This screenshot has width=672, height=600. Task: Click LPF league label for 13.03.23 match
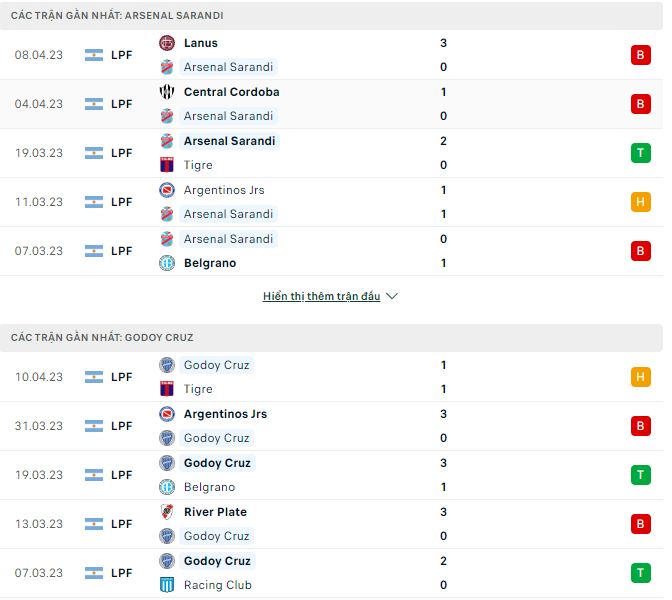click(x=122, y=524)
